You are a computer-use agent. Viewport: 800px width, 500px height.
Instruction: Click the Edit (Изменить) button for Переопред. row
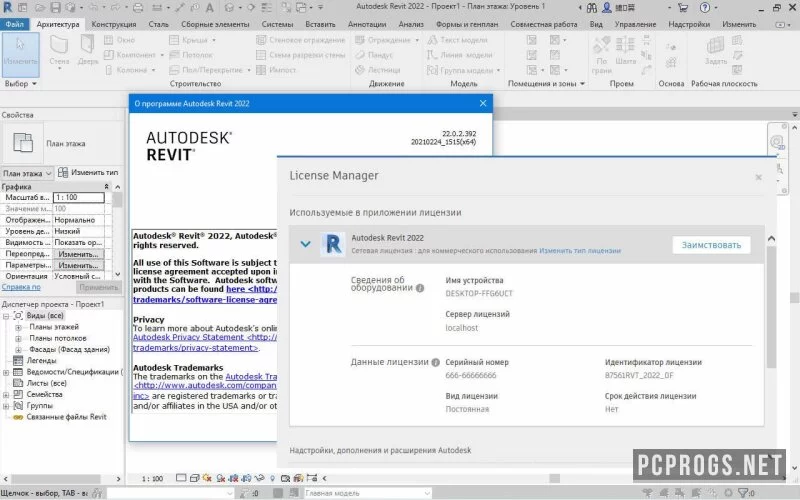(78, 254)
